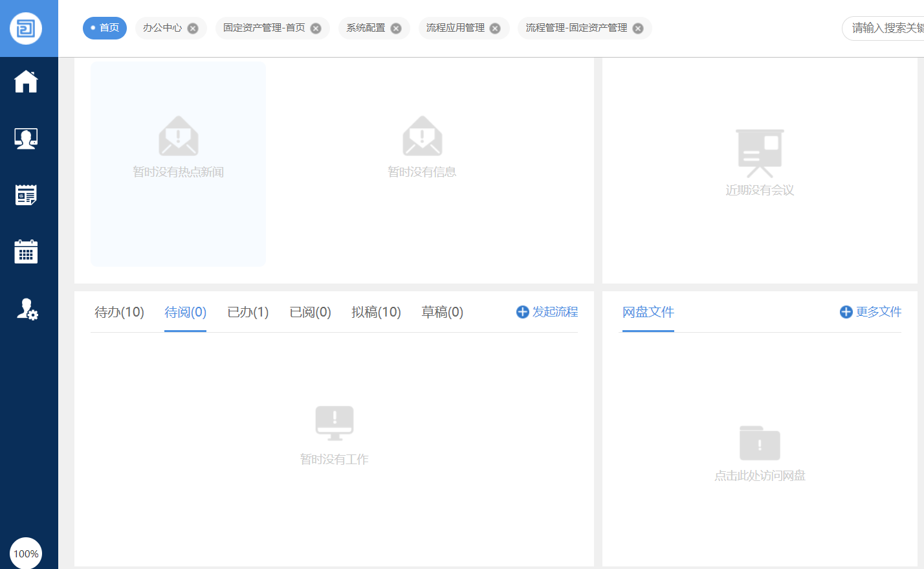
Task: Click the 暂时没有工作 monitor icon
Action: (x=335, y=423)
